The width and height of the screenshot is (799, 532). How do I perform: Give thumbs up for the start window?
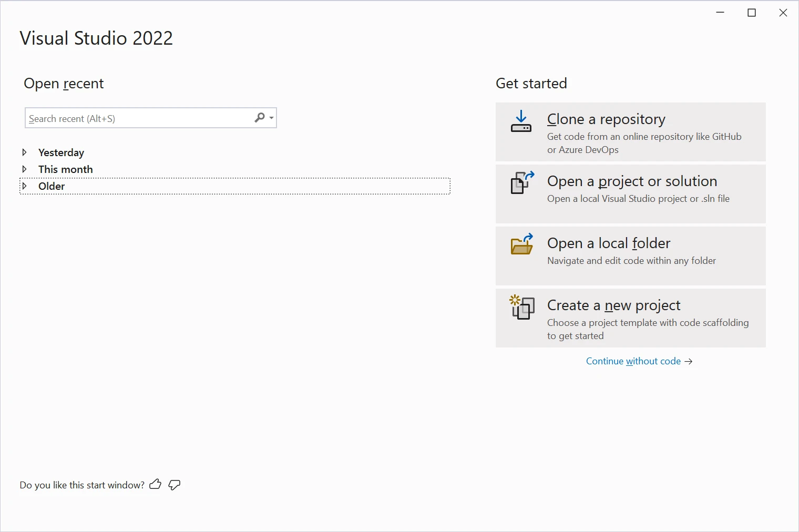coord(155,485)
